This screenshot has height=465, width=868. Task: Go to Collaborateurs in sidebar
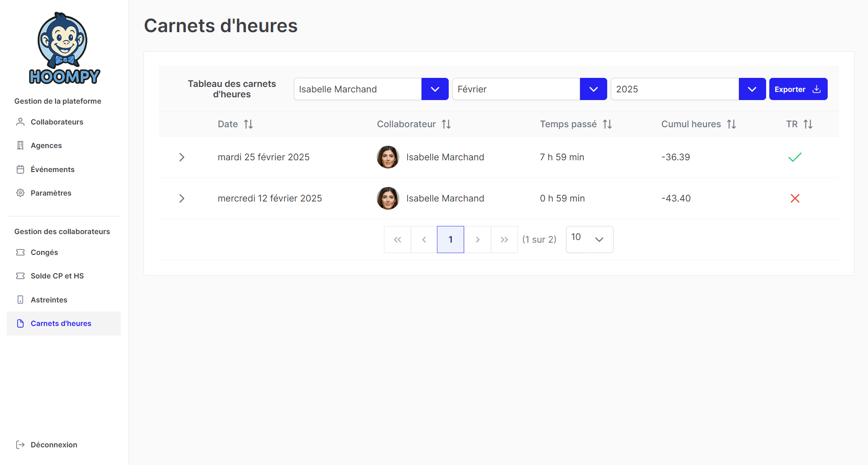tap(57, 122)
